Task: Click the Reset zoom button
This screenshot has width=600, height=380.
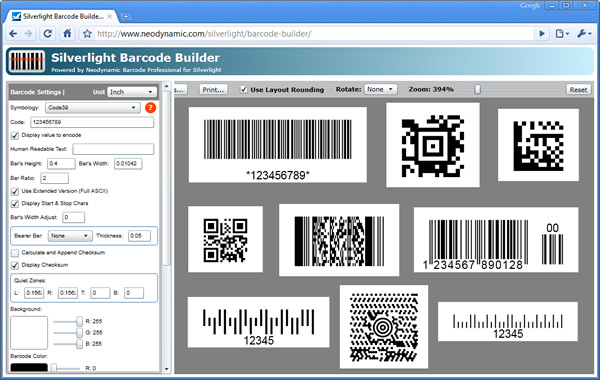Action: [x=578, y=90]
